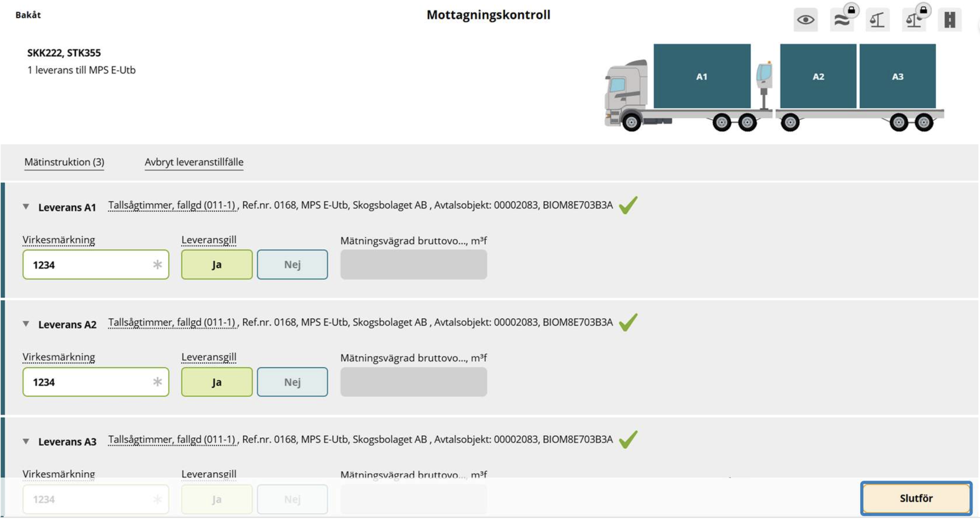Collapse the Leverans A2 section
Screen dimensions: 980x521
click(x=26, y=324)
